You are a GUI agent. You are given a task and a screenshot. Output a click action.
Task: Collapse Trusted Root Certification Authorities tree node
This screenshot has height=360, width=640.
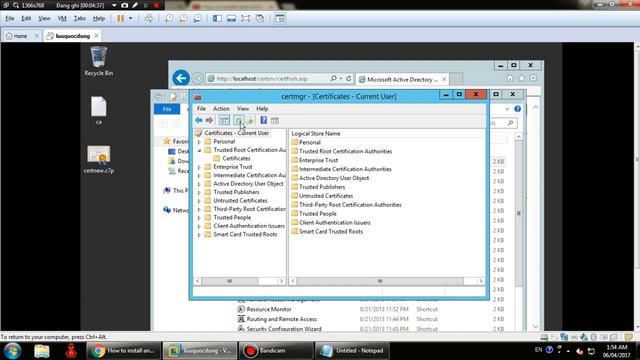point(199,150)
